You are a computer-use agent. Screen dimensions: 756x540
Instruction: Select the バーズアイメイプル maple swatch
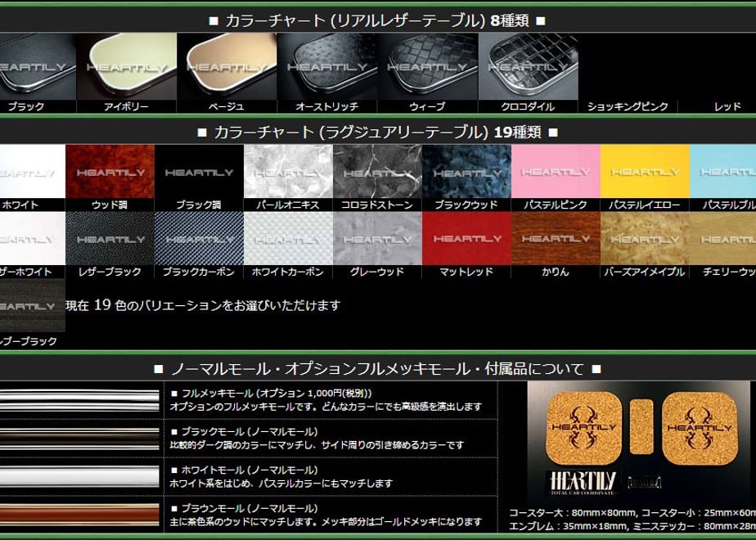click(x=645, y=239)
